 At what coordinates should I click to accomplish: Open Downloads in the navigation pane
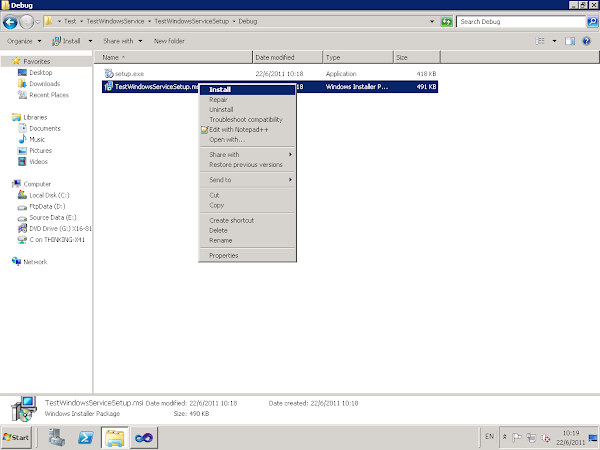point(44,83)
